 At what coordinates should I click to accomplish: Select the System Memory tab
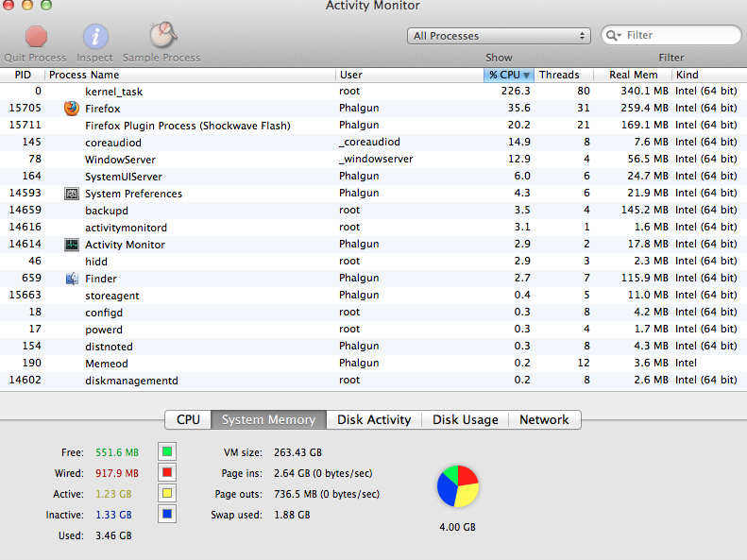click(269, 419)
